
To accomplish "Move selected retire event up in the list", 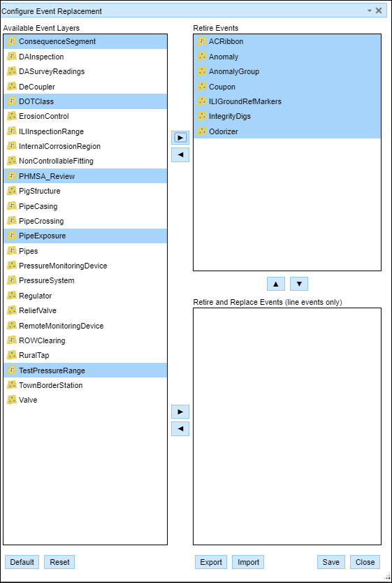I will tap(276, 284).
